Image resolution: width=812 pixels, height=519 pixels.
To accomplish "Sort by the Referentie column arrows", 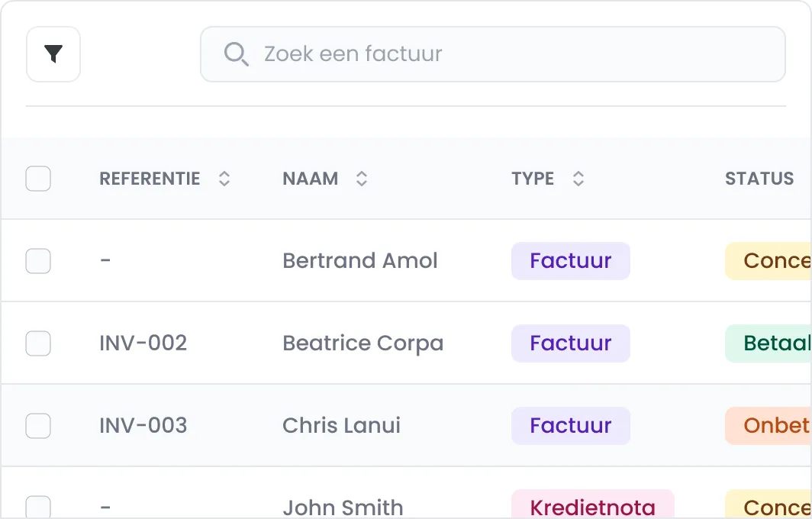I will pyautogui.click(x=224, y=179).
